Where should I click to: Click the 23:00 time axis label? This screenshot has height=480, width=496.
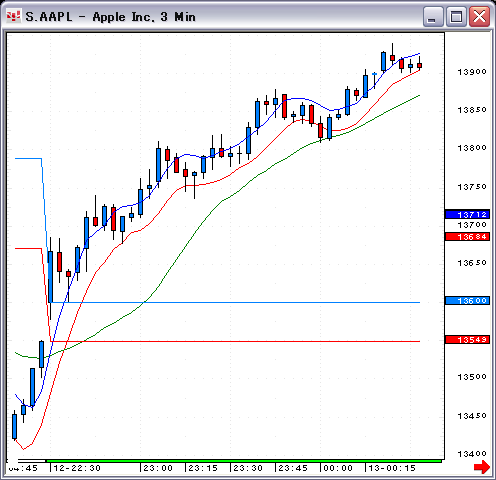tap(158, 468)
